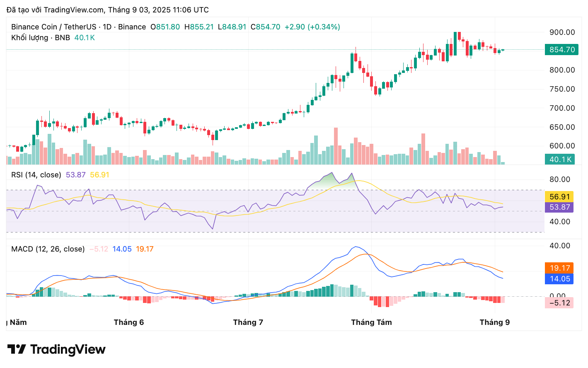Select the Tháng 7 time axis label
Screen dimensions: 588x368
(x=248, y=322)
